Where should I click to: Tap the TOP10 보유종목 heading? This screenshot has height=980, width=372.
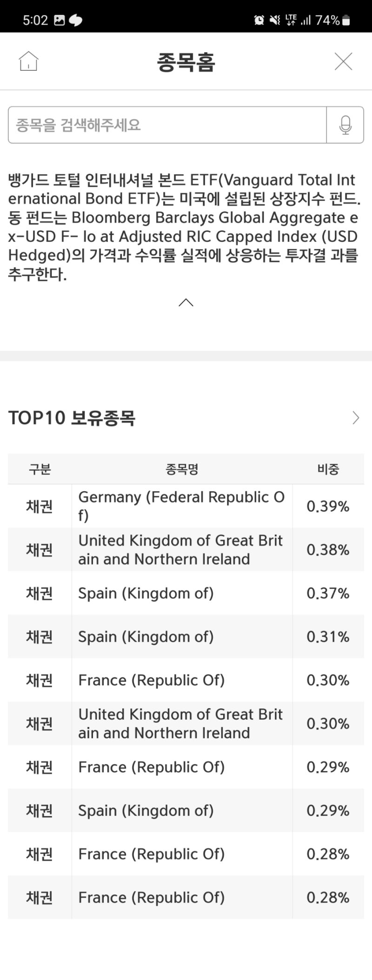click(x=72, y=418)
